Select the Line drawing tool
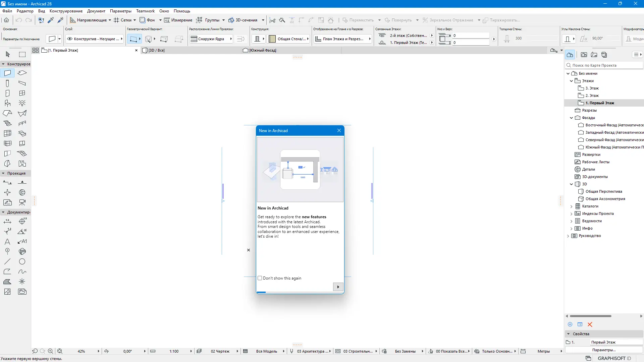The width and height of the screenshot is (644, 362). 7,261
